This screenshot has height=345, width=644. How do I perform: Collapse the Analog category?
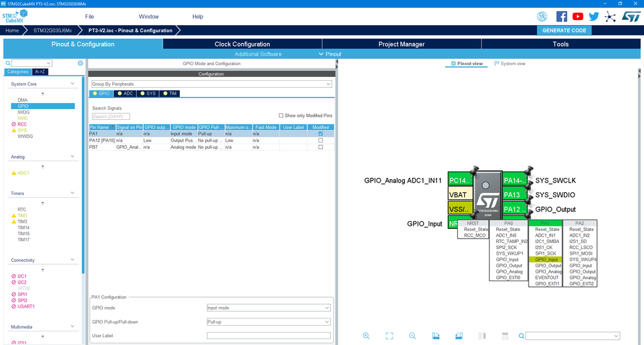(x=73, y=157)
